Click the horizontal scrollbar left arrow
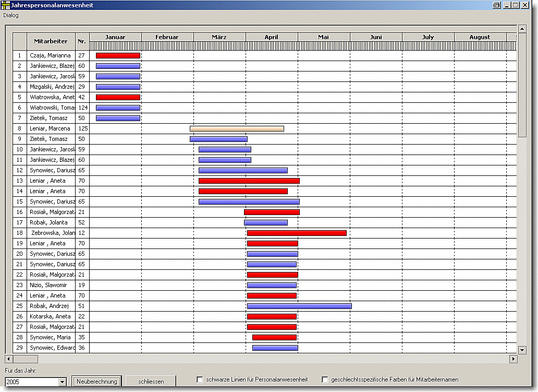538x392 pixels. click(x=9, y=359)
